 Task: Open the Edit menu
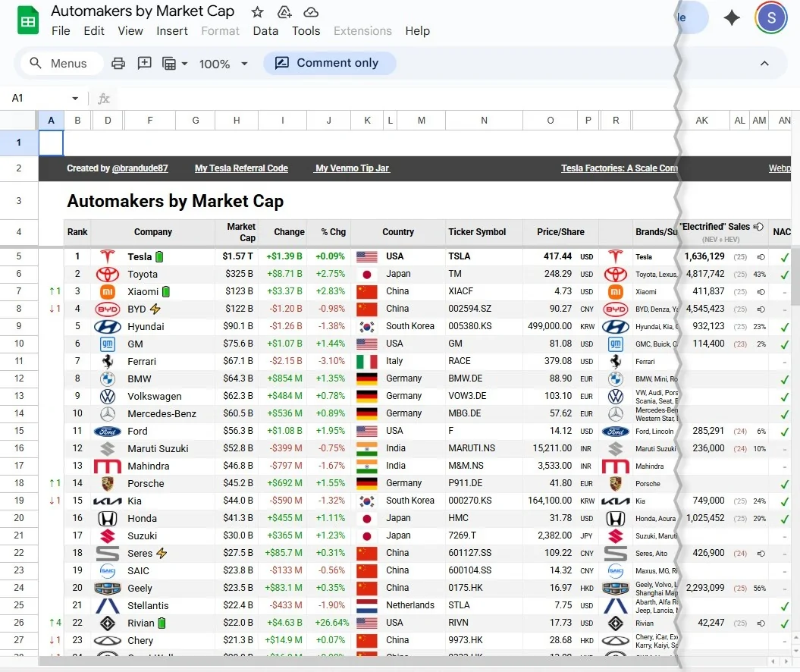coord(94,31)
